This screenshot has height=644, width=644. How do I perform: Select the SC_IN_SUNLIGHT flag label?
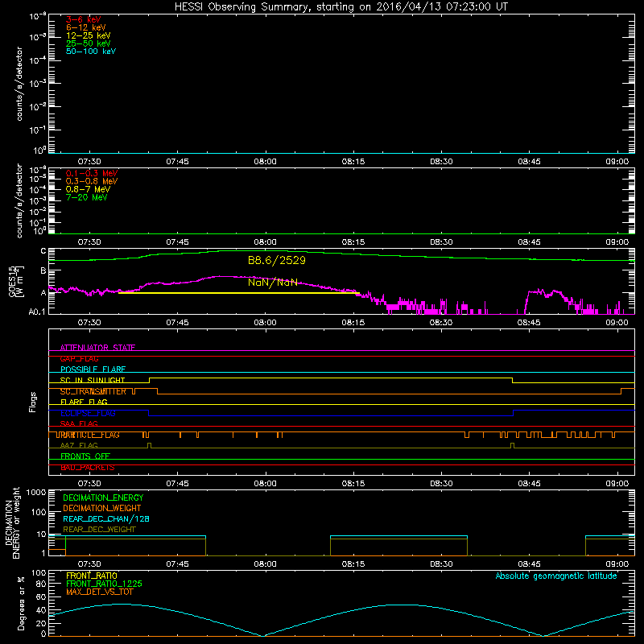93,380
